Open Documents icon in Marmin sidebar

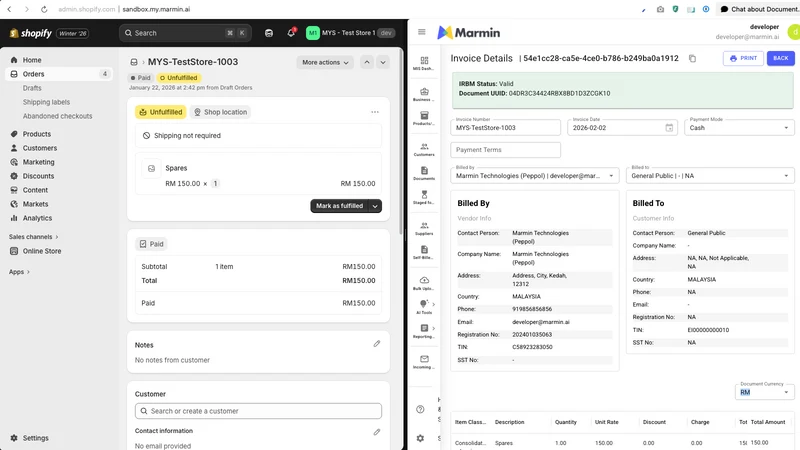tap(424, 173)
